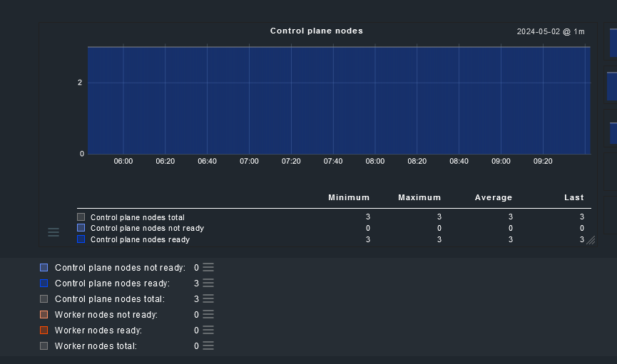Open menu icon beside Control plane nodes ready
The height and width of the screenshot is (364, 617).
208,283
